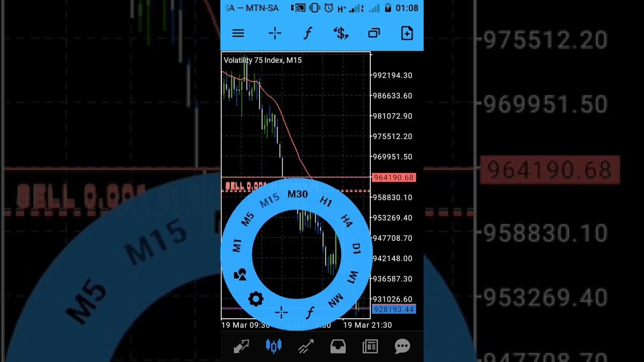Tap the 928193.44 current price label

pos(394,309)
